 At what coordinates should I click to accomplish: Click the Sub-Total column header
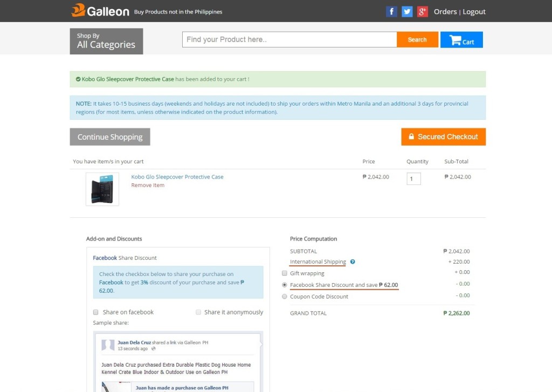tap(456, 161)
